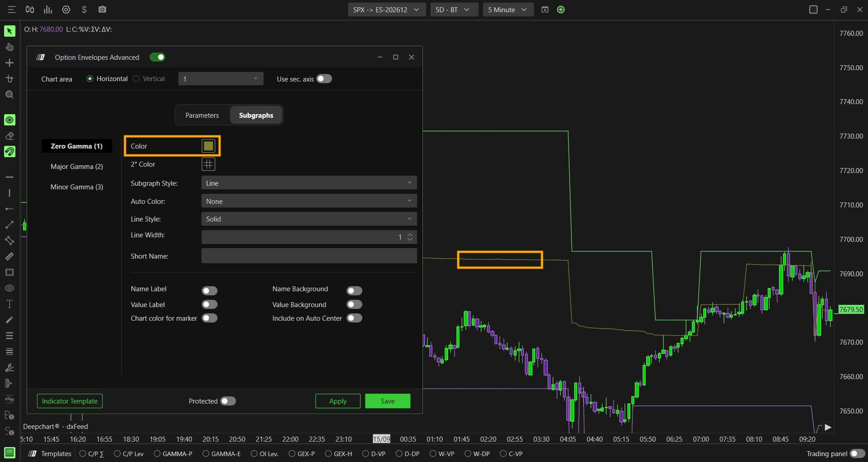Select the pencil freehand tool
This screenshot has width=868, height=462.
(10, 320)
